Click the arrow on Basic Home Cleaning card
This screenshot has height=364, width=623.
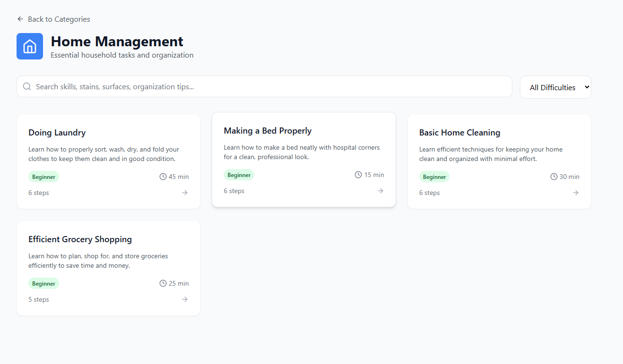pyautogui.click(x=575, y=193)
